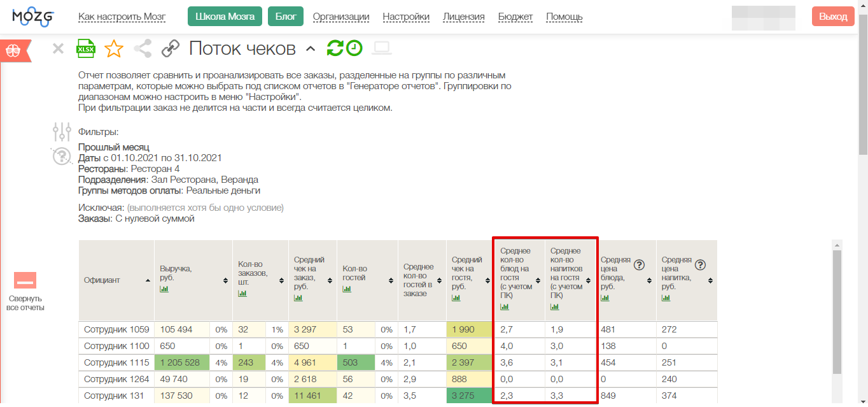Image resolution: width=868 pixels, height=407 pixels.
Task: Open the Как настроить Мозг link
Action: (122, 17)
